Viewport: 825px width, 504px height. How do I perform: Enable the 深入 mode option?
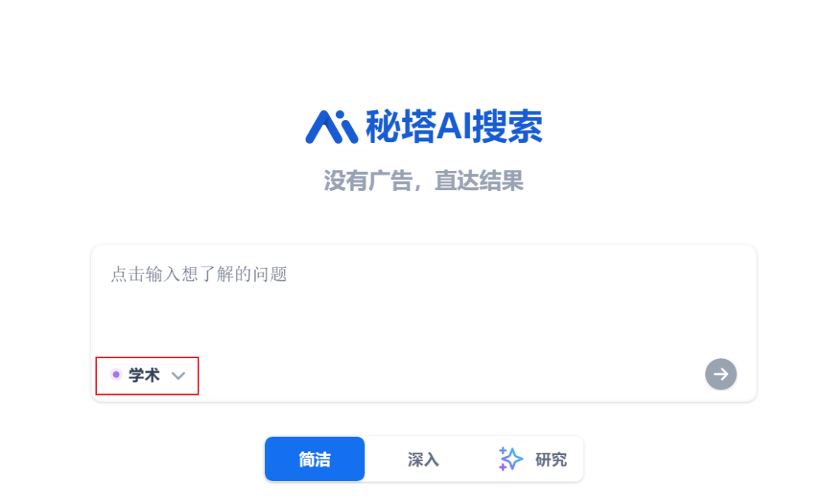pyautogui.click(x=423, y=459)
